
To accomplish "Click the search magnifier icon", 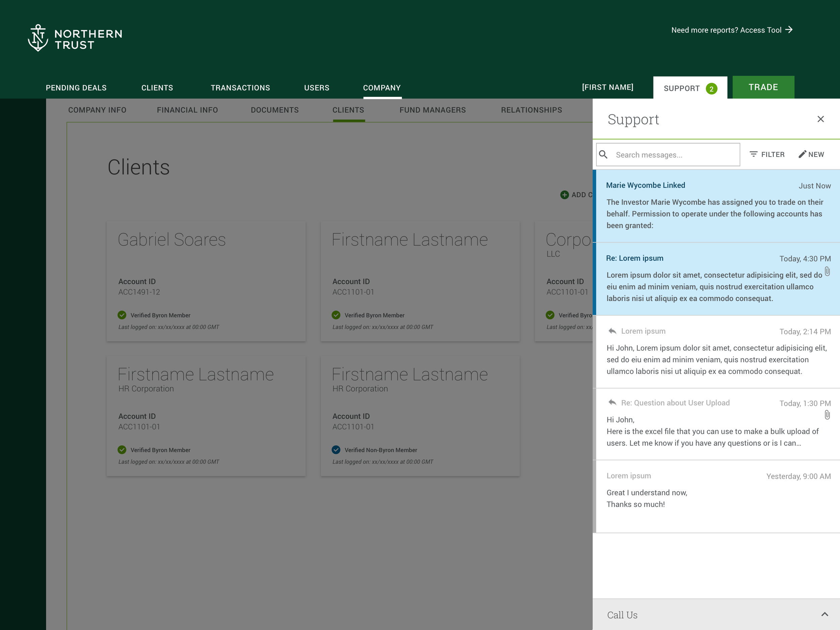I will click(x=603, y=155).
